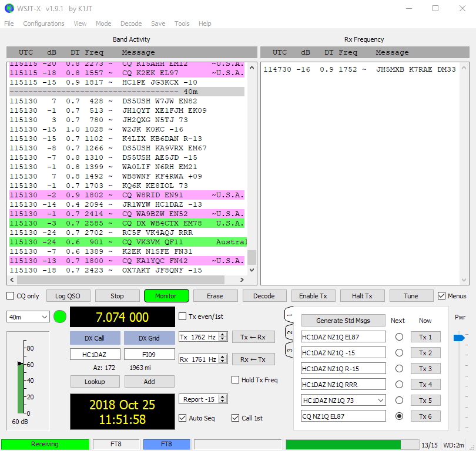The image size is (476, 451).
Task: Click the Band Activity vertical scrollbar thumb
Action: point(252,257)
